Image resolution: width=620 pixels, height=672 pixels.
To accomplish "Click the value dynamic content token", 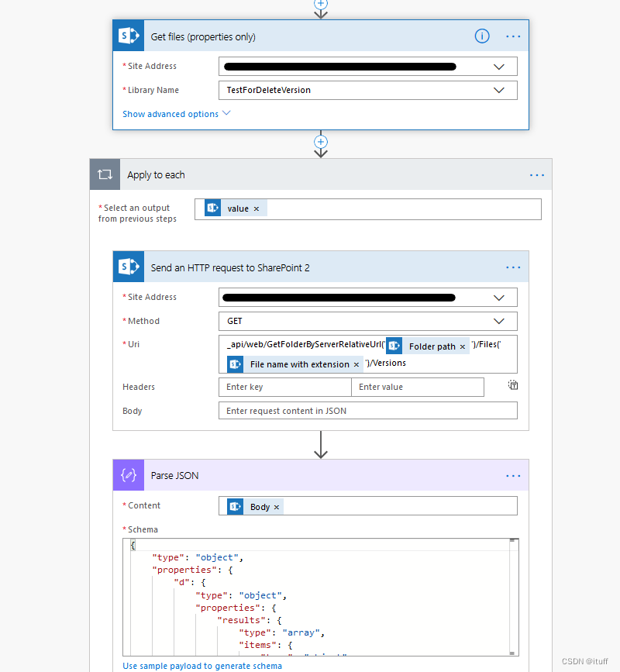I will point(236,208).
